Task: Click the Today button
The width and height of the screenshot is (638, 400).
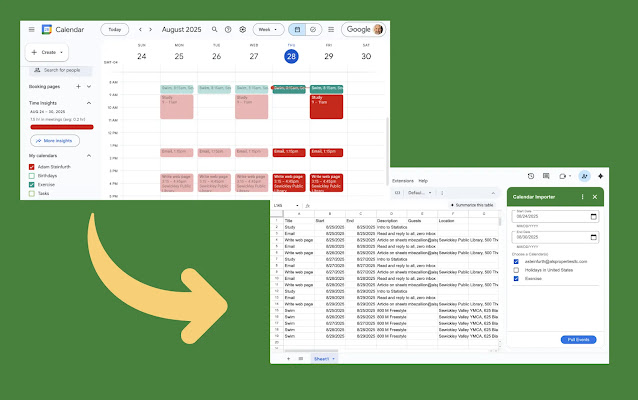Action: point(115,29)
